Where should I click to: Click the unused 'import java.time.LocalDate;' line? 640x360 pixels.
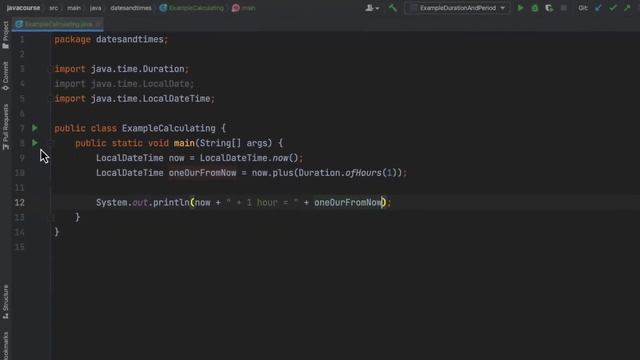[x=124, y=84]
